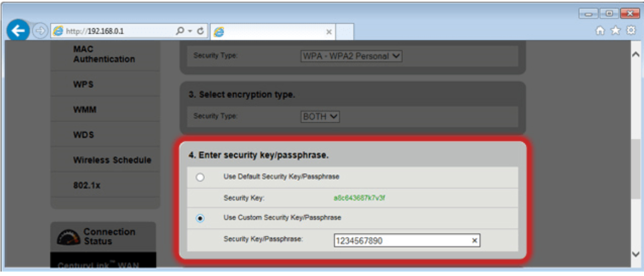Click the Forward navigation arrow
Screen dimensions: 644x276
coord(40,32)
